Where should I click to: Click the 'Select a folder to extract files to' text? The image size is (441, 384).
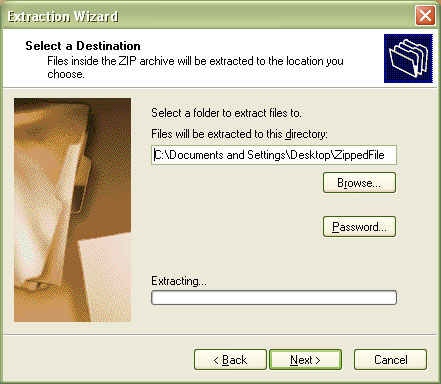coord(226,113)
